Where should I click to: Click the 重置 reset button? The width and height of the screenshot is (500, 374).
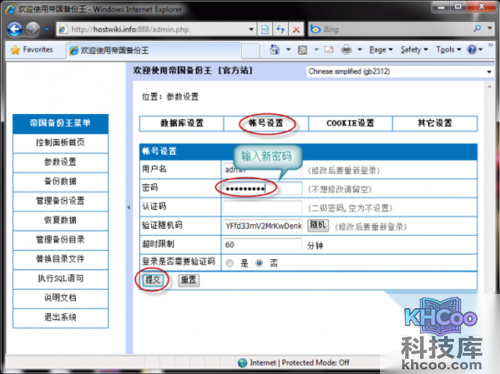189,280
